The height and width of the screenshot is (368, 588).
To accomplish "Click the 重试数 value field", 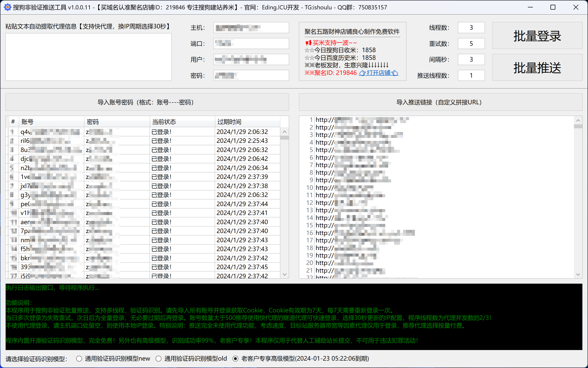I will pos(471,43).
